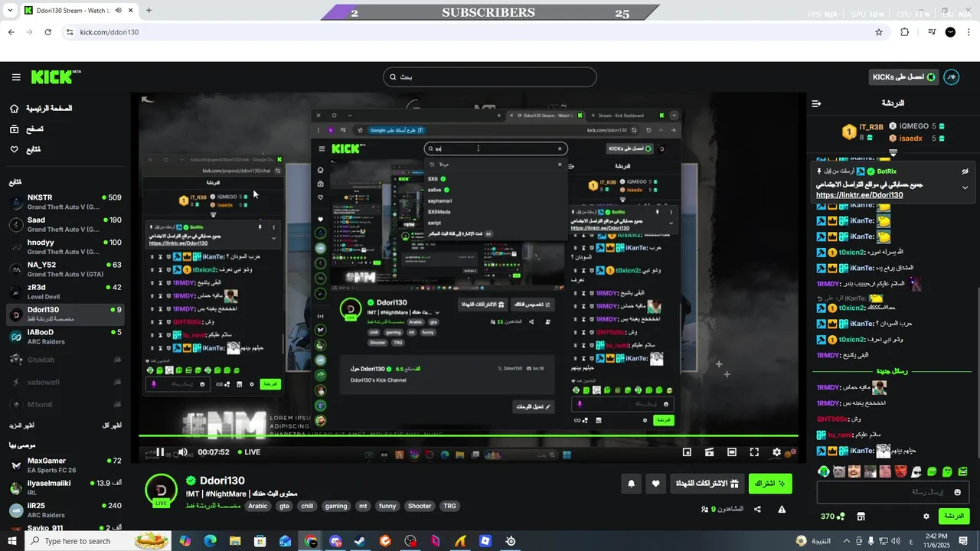Open the emoji picker in chat input

[957, 492]
